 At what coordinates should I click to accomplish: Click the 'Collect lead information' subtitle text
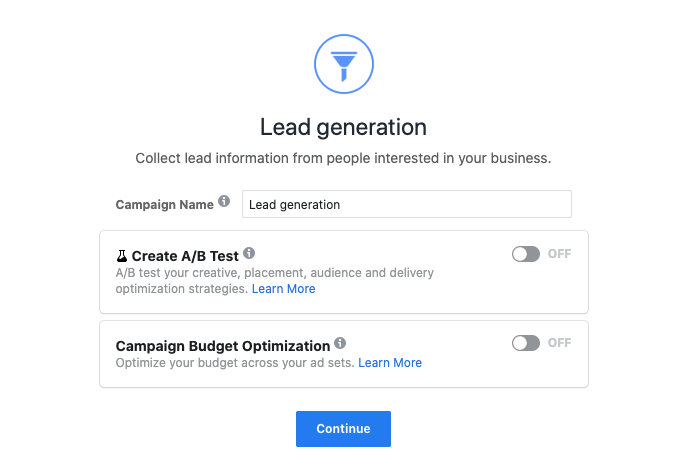point(343,158)
